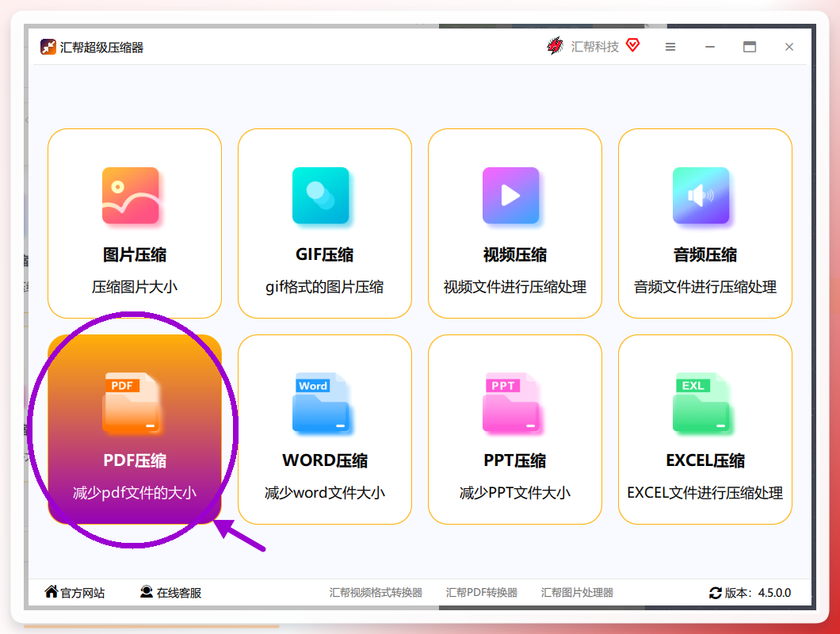Image resolution: width=840 pixels, height=634 pixels.
Task: Select the PDF folder icon
Action: [x=131, y=402]
